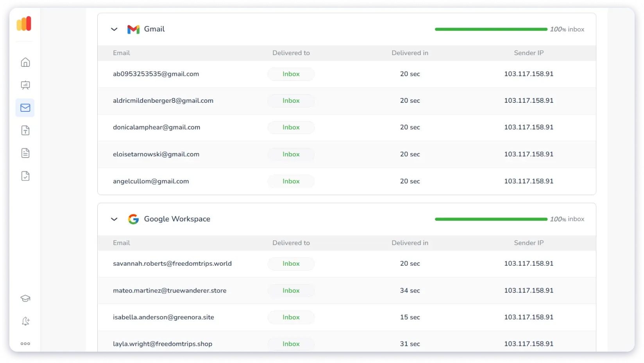Screen dimensions: 644x363
Task: Collapse the Gmail section chevron
Action: pyautogui.click(x=114, y=29)
